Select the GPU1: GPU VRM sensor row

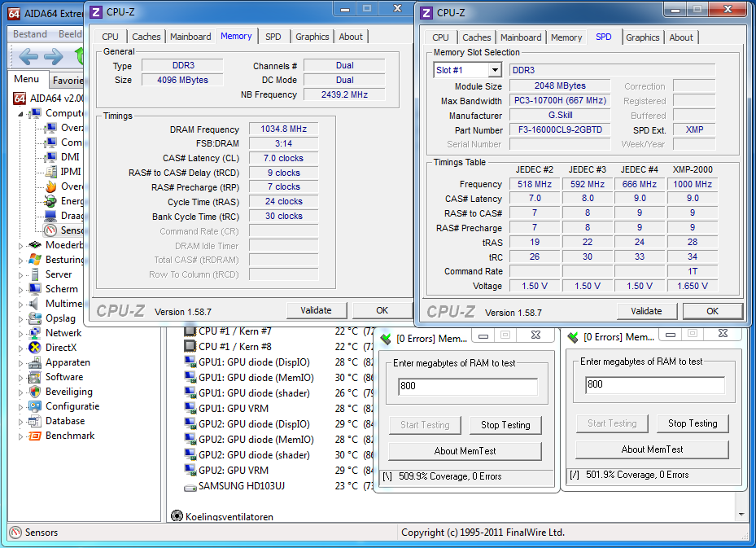point(233,408)
